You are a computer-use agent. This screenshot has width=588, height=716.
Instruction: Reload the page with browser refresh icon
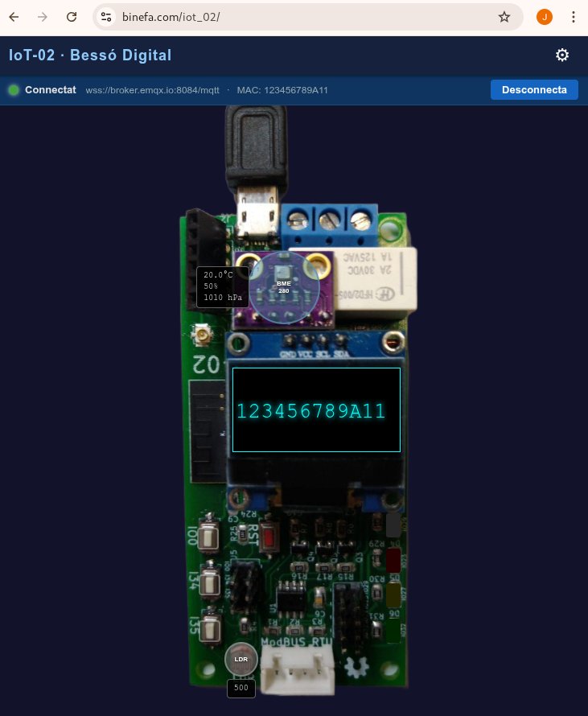tap(72, 17)
